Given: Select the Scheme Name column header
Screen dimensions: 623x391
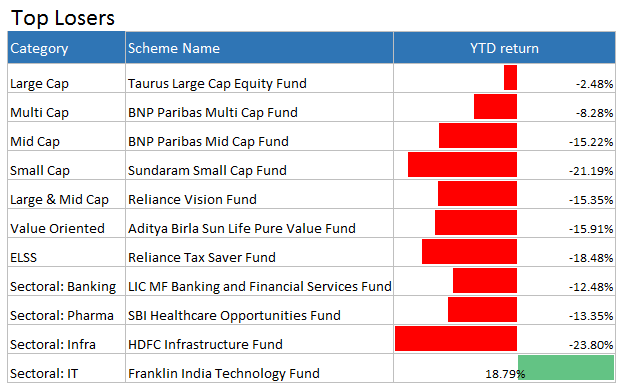Looking at the screenshot, I should click(259, 48).
